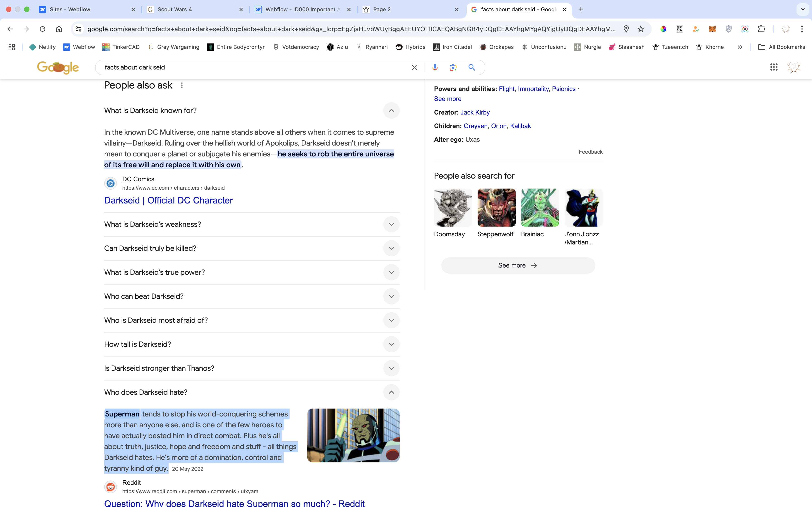Open the Google apps grid

(x=774, y=67)
